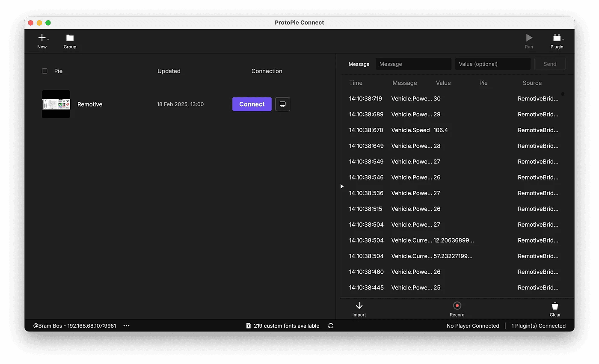Collapse the message panel with the side arrow

[x=341, y=186]
